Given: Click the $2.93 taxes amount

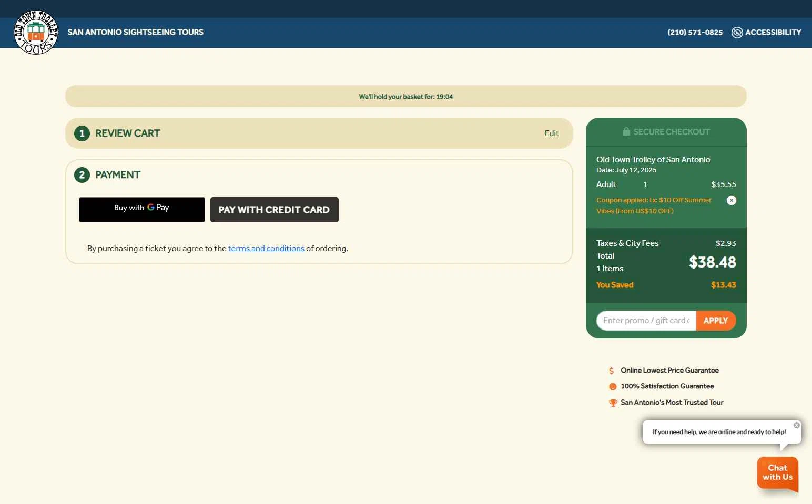Looking at the screenshot, I should pyautogui.click(x=726, y=243).
